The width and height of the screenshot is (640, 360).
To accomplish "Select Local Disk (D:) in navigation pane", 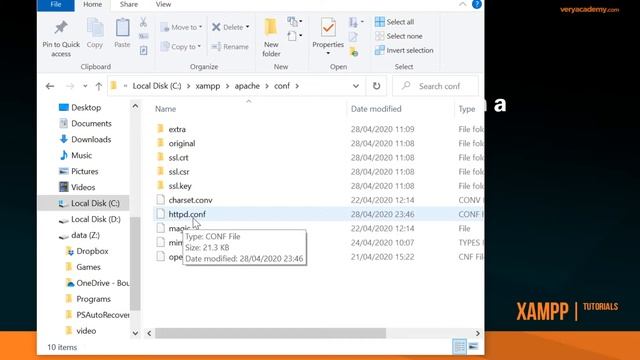I will pyautogui.click(x=96, y=219).
